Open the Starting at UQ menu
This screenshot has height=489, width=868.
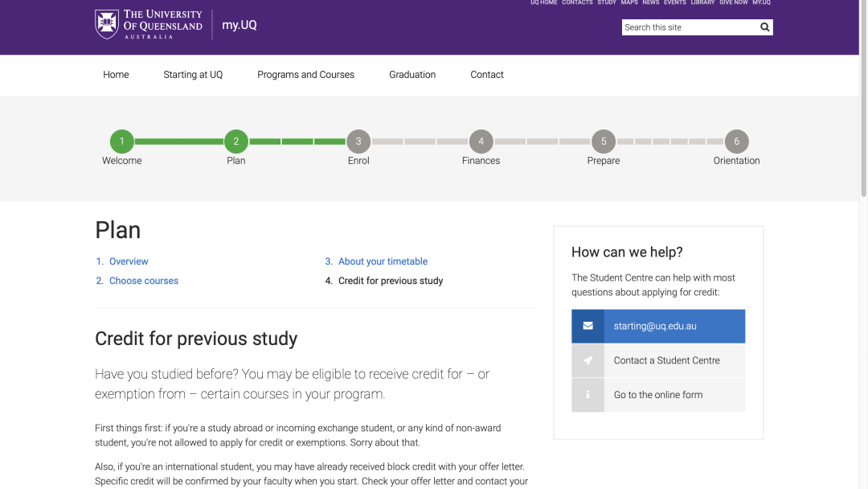click(x=193, y=75)
